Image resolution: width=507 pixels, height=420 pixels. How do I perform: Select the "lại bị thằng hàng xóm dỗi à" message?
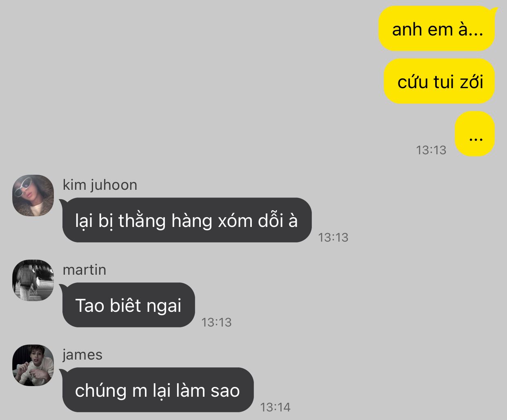pyautogui.click(x=186, y=220)
